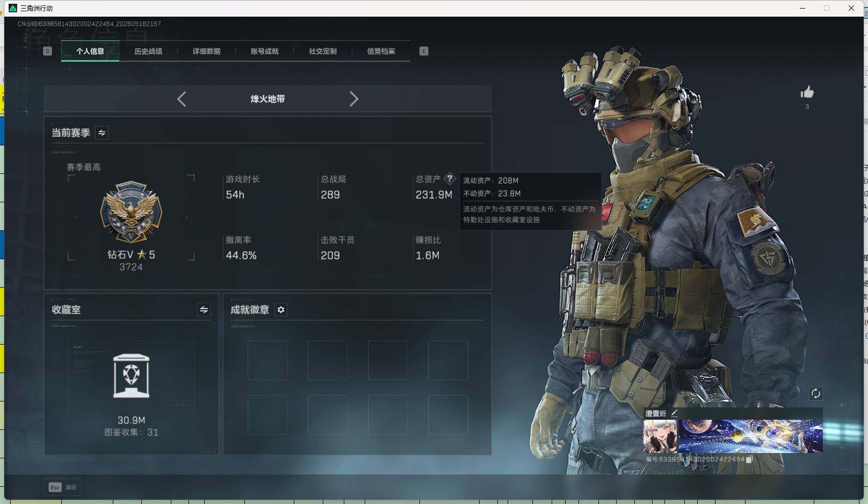Viewport: 868px width, 504px height.
Task: Copy the player ID number
Action: (x=749, y=459)
